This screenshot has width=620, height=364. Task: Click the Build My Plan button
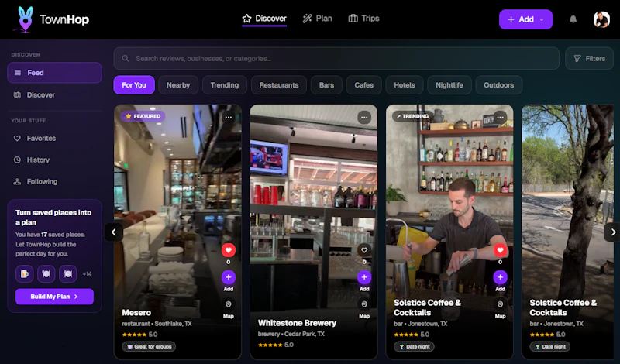click(x=54, y=297)
